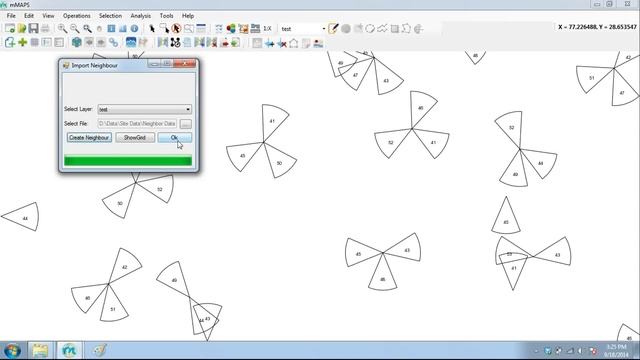Click Ok in Import Neighbour dialog
Screen dimensions: 640x360
pos(175,138)
